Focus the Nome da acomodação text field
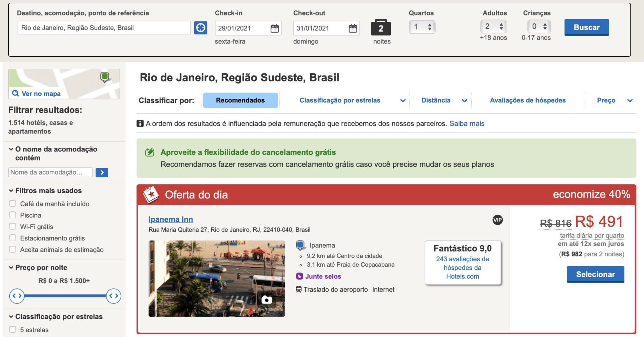Viewport: 644px width, 337px height. point(50,172)
